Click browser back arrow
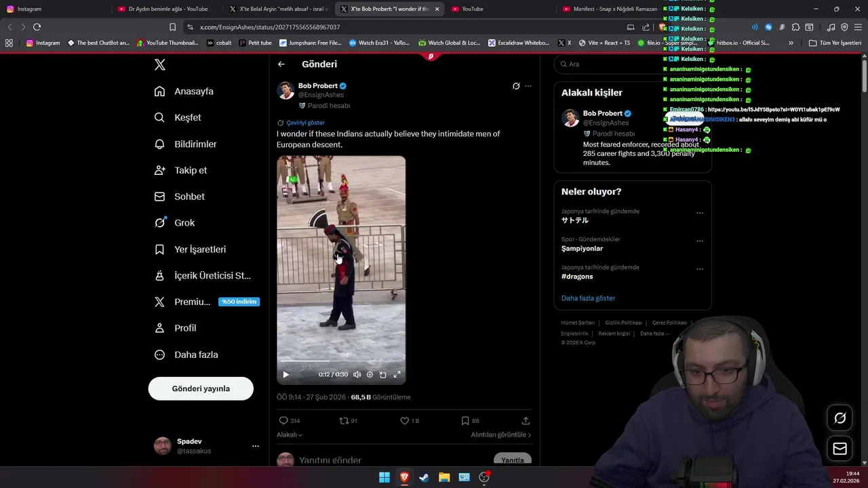 click(x=9, y=27)
